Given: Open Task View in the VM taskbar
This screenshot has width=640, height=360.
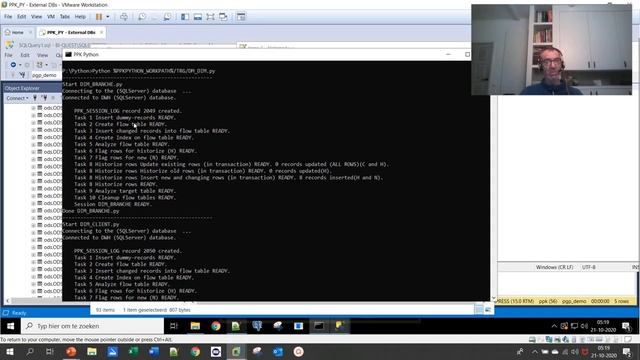Looking at the screenshot, I should click(x=174, y=326).
